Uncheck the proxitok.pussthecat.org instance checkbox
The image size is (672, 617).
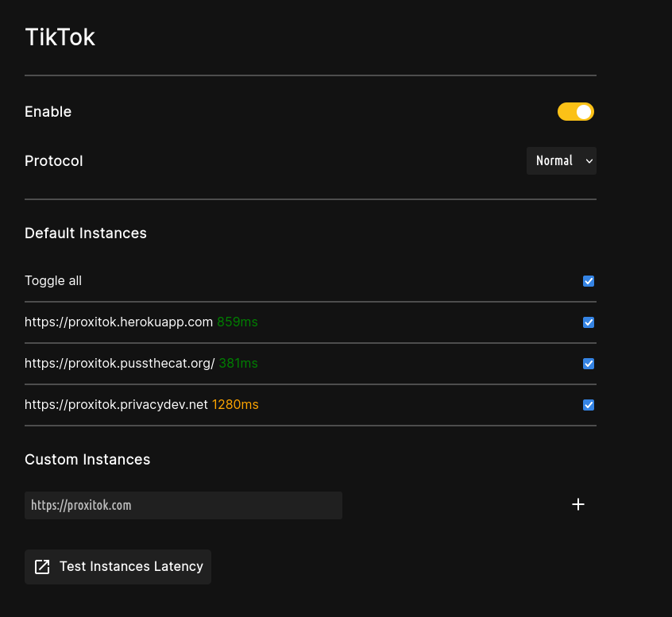[589, 364]
